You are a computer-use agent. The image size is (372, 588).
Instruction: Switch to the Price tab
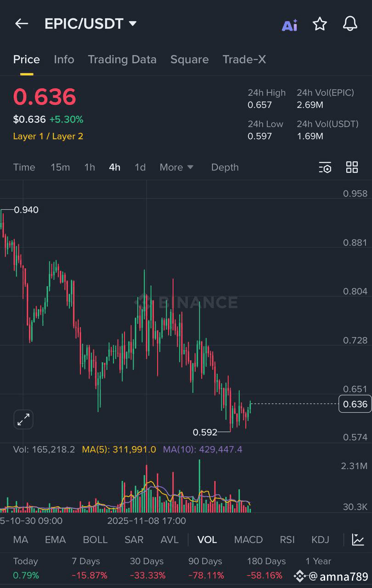[27, 59]
